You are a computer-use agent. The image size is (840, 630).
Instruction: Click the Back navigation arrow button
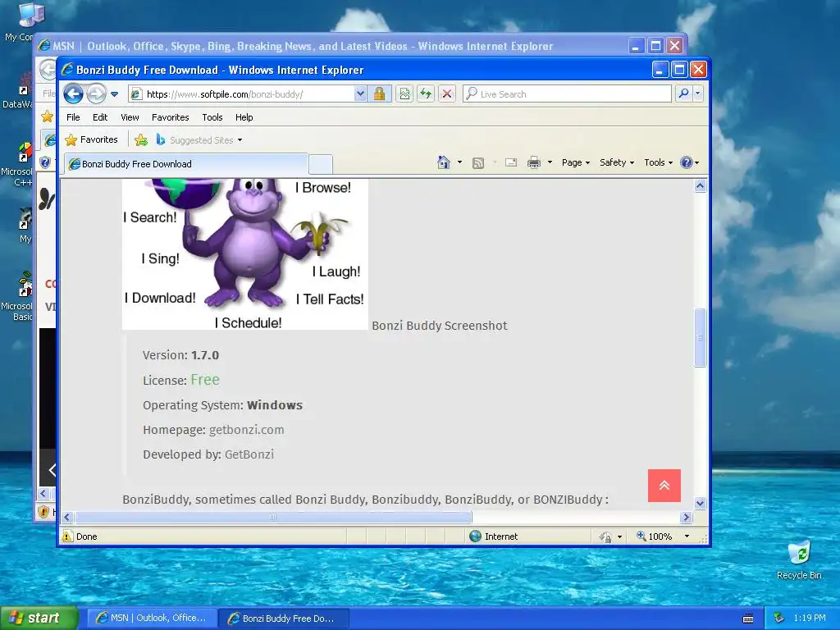[x=73, y=94]
